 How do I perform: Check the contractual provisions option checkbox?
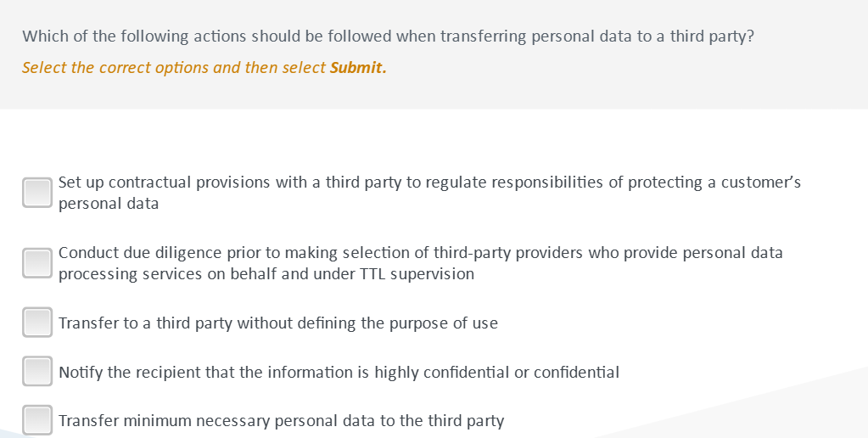[37, 193]
